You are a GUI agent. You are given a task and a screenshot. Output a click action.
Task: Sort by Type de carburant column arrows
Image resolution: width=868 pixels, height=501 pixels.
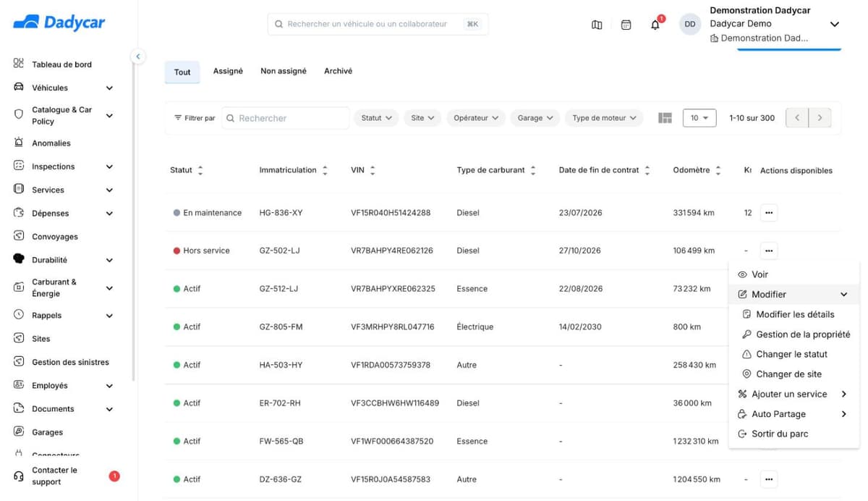533,170
